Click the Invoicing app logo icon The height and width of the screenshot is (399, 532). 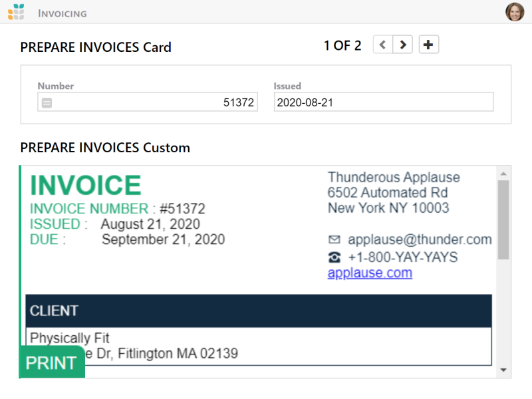pyautogui.click(x=16, y=12)
